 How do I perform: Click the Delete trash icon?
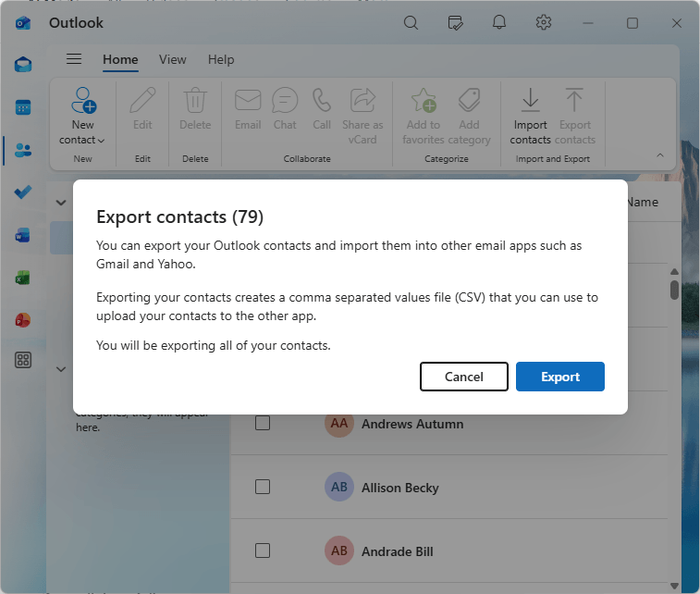click(195, 100)
